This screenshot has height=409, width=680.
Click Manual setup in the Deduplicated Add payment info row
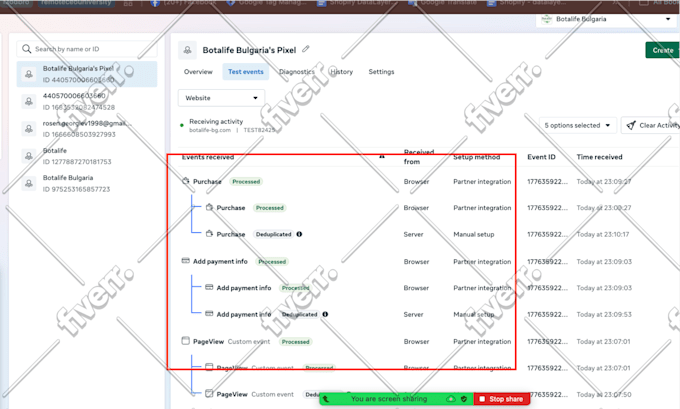click(474, 314)
